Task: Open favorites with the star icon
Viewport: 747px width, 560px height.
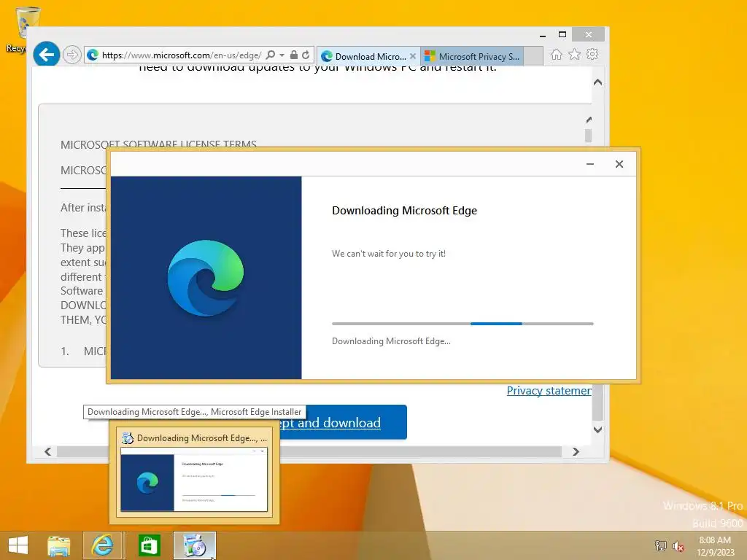Action: pos(575,54)
